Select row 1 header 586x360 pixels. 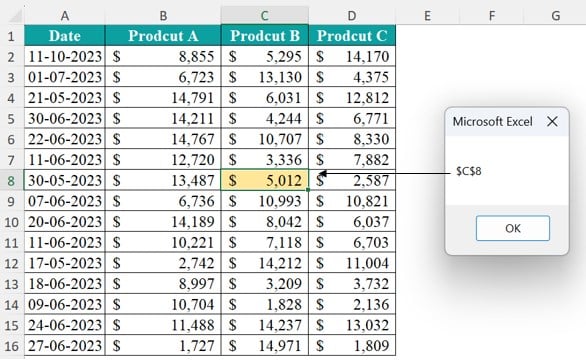[x=11, y=36]
